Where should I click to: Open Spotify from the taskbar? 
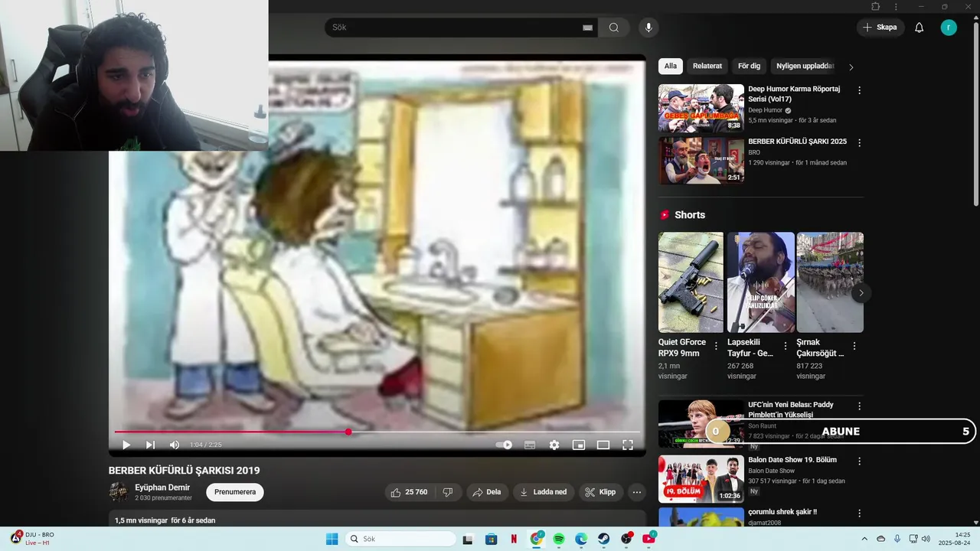pyautogui.click(x=559, y=539)
